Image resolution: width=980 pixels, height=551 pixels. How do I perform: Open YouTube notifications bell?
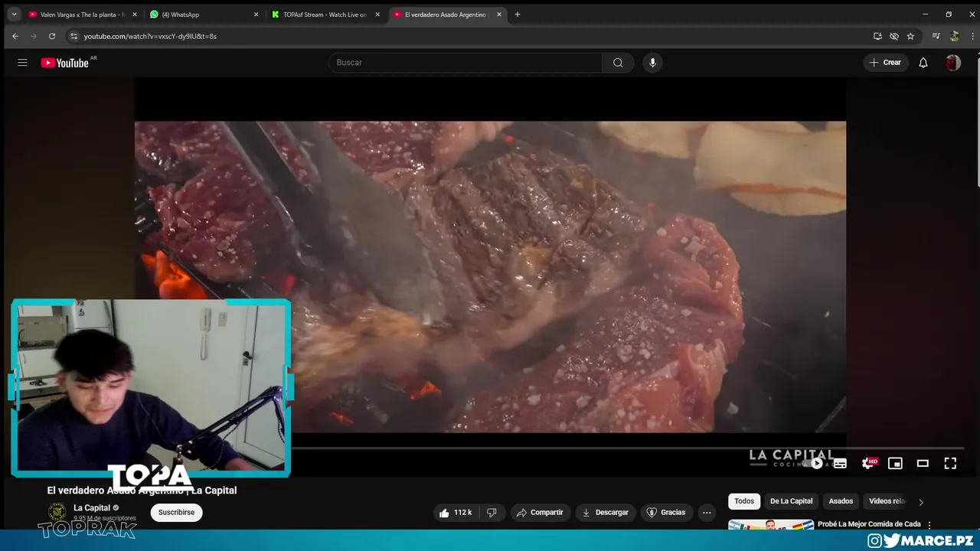click(923, 63)
